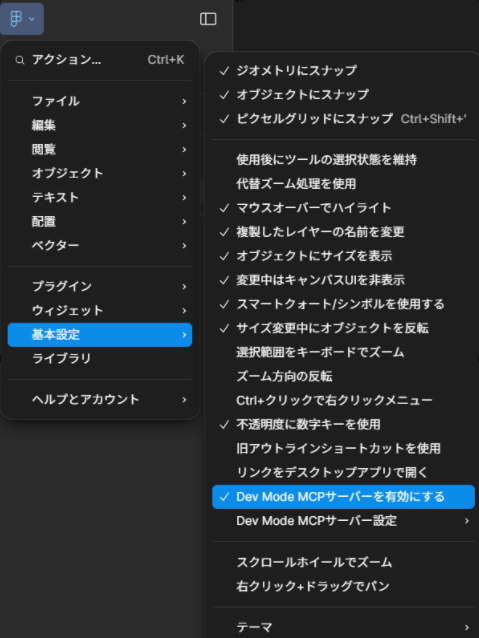Open the アクション… quick actions search
Viewport: 479px width, 638px height.
coord(100,60)
